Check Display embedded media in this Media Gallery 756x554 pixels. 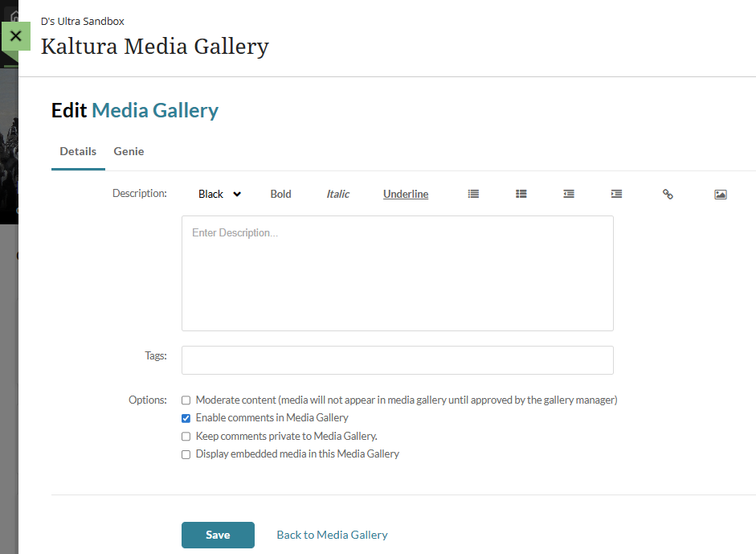pyautogui.click(x=186, y=454)
